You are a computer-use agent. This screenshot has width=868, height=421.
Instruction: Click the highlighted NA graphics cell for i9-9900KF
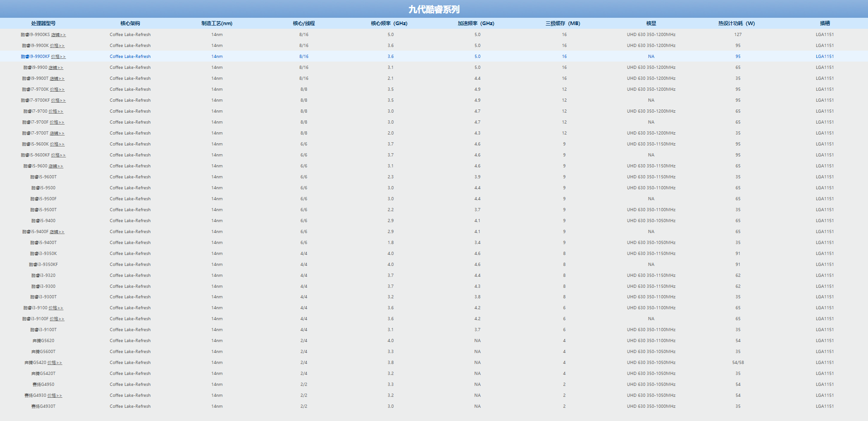pos(651,57)
